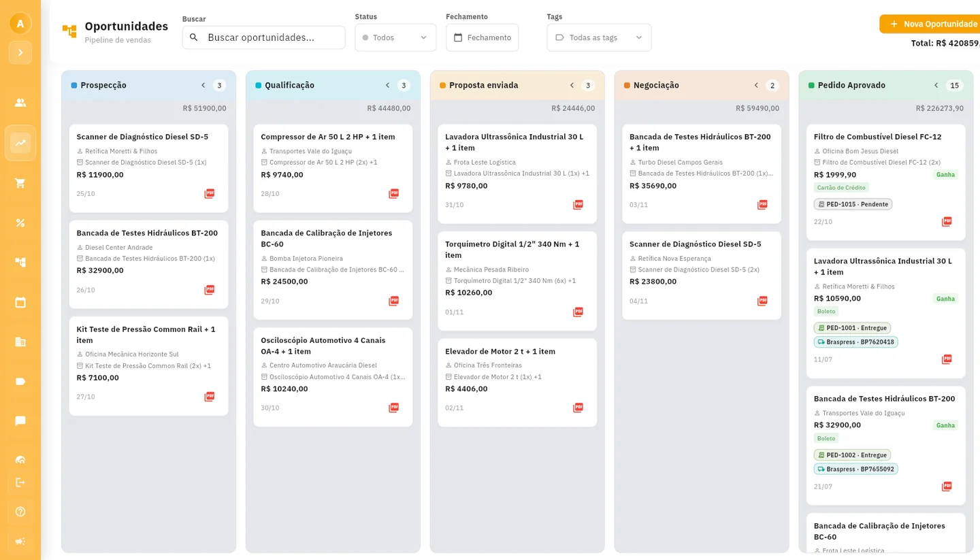
Task: Open the Fechamento date picker
Action: pyautogui.click(x=482, y=37)
